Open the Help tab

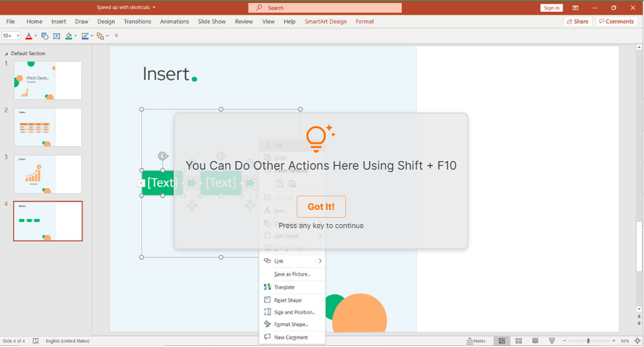[x=289, y=21]
